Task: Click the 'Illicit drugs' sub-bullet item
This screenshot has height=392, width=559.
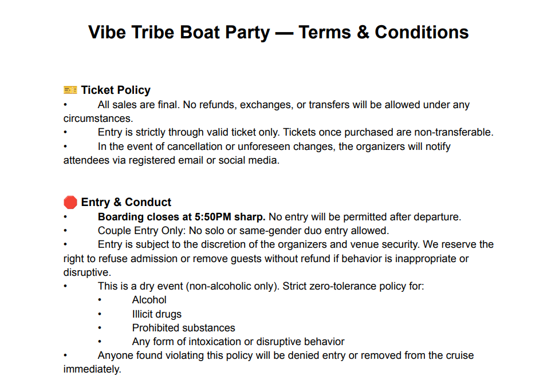Action: click(x=156, y=314)
